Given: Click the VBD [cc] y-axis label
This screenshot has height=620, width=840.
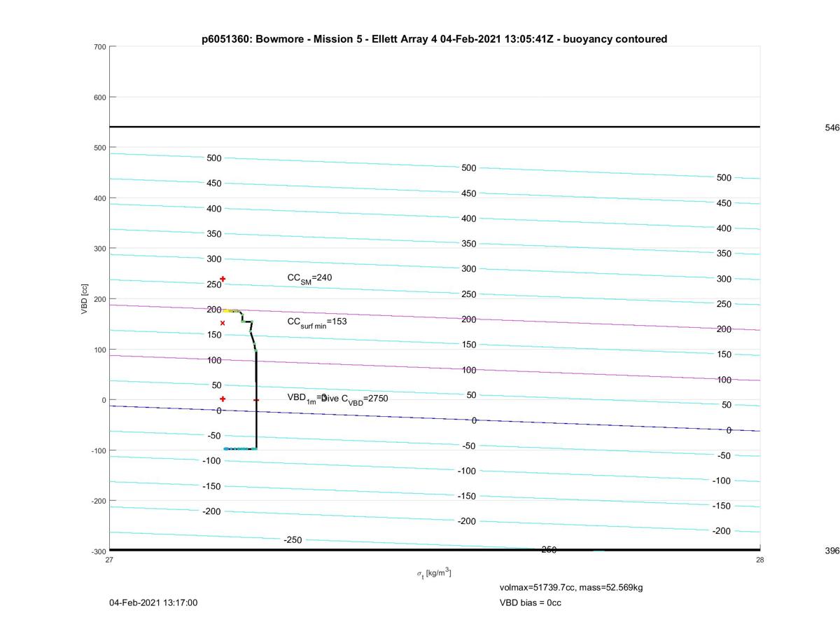Looking at the screenshot, I should [85, 298].
